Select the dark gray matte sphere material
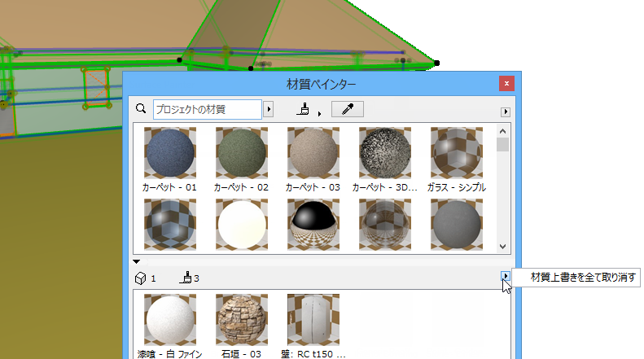 457,225
